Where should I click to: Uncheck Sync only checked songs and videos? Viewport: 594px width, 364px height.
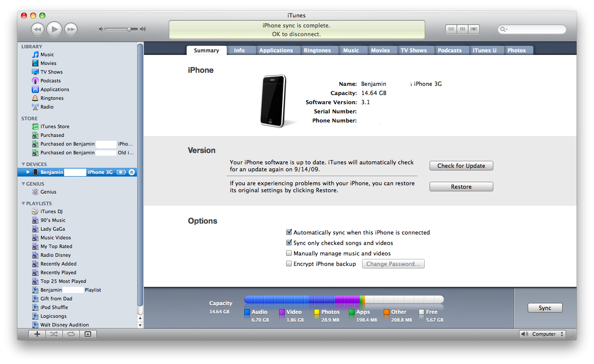[x=289, y=243]
